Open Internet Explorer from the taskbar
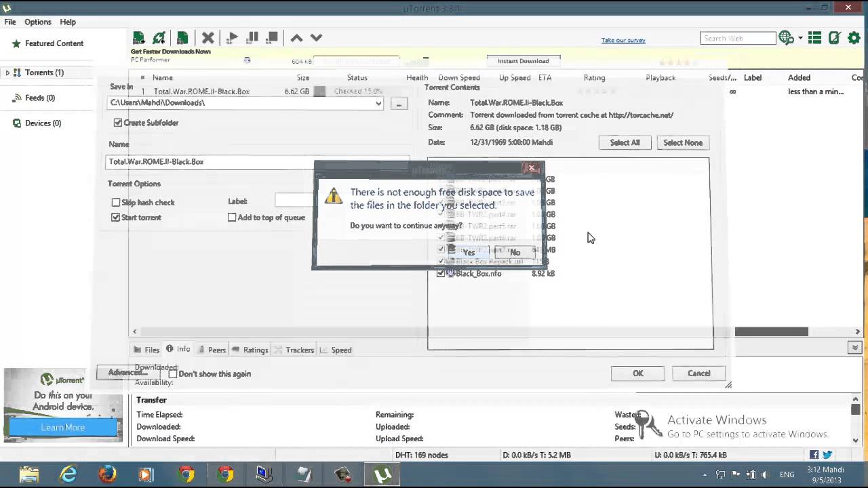This screenshot has width=868, height=488. pyautogui.click(x=68, y=474)
